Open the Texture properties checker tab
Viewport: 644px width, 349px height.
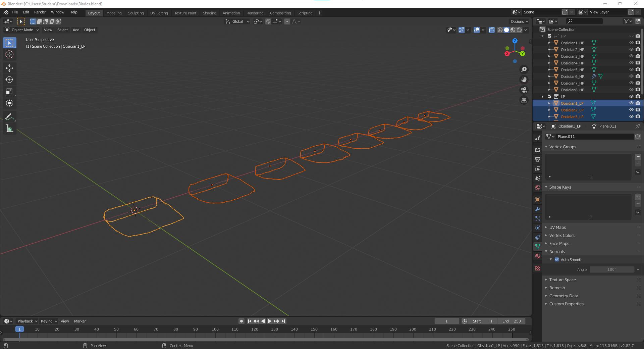pyautogui.click(x=538, y=268)
